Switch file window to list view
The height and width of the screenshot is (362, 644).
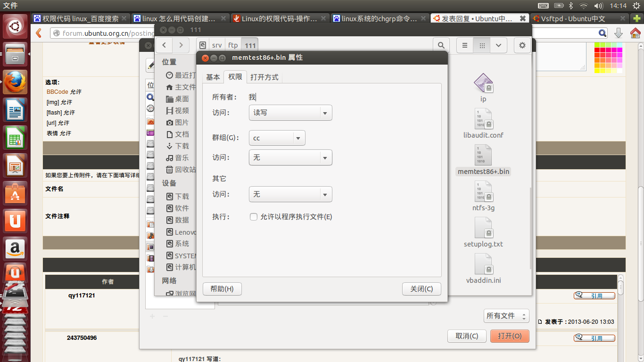(x=465, y=45)
